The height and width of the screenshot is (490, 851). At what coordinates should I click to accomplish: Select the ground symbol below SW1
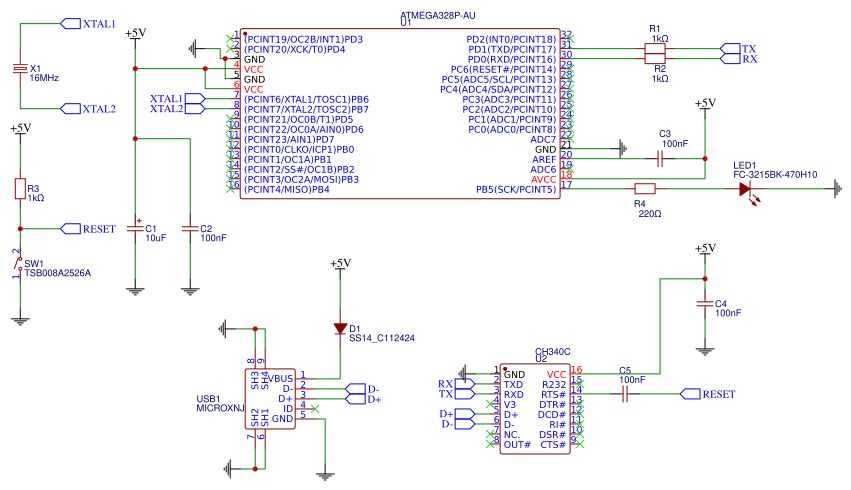pos(20,319)
